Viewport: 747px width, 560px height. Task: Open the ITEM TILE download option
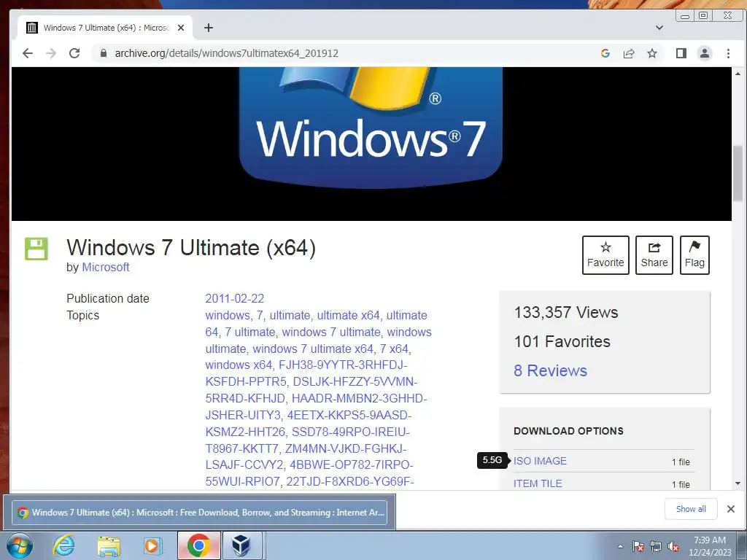click(538, 483)
